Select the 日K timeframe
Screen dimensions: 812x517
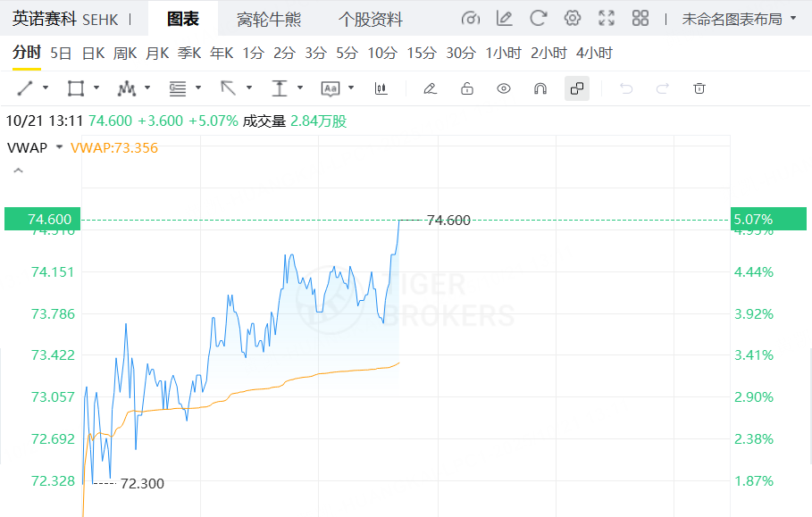pyautogui.click(x=93, y=53)
